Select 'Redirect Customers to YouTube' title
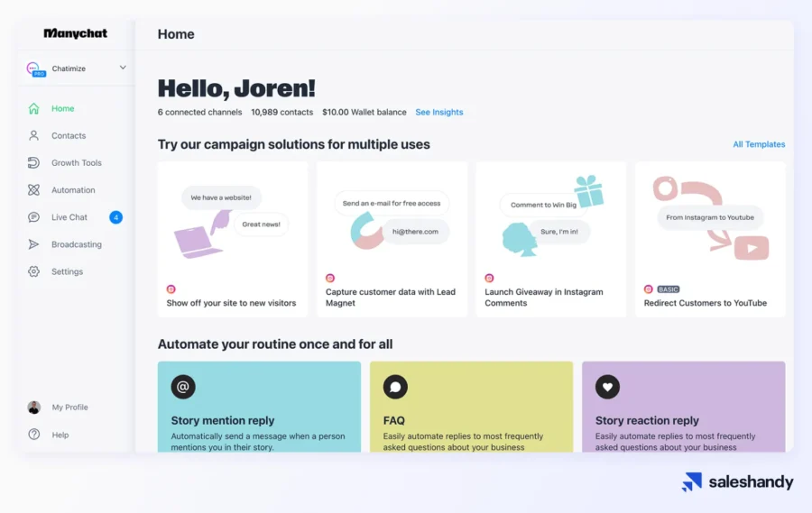This screenshot has height=513, width=812. [x=706, y=303]
